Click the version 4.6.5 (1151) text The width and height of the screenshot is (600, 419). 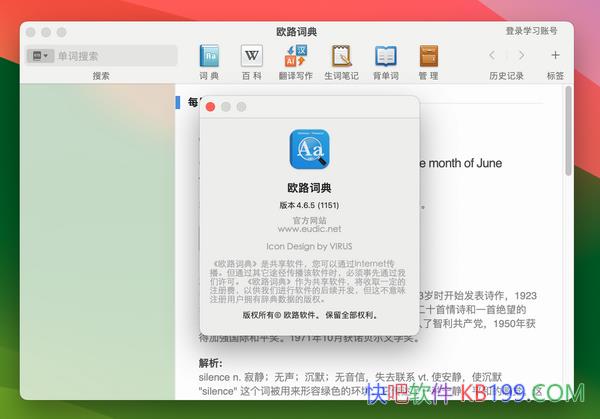308,204
